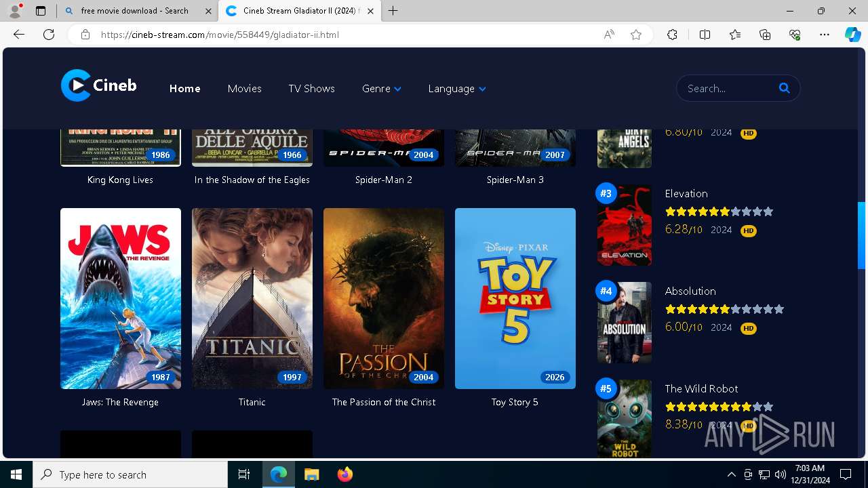Viewport: 868px width, 488px height.
Task: Open Spider-Man 2 title link
Action: coord(384,180)
